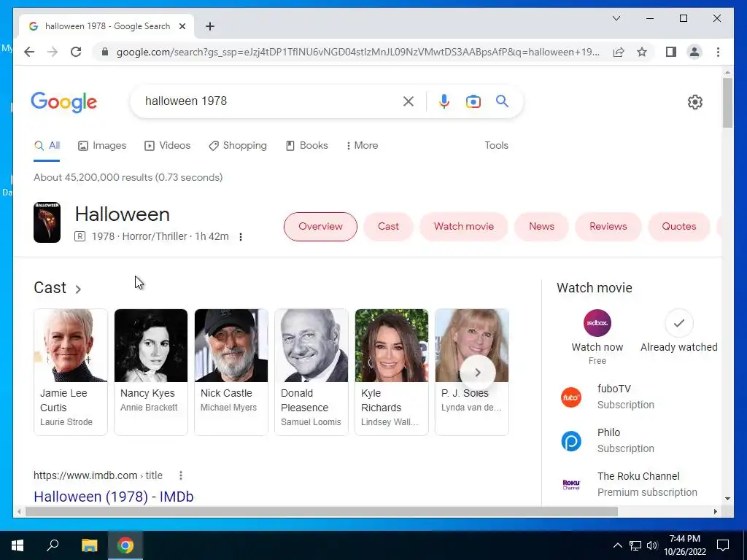The image size is (747, 560).
Task: Click the horizontal page scrollbar thumb
Action: coord(322,512)
